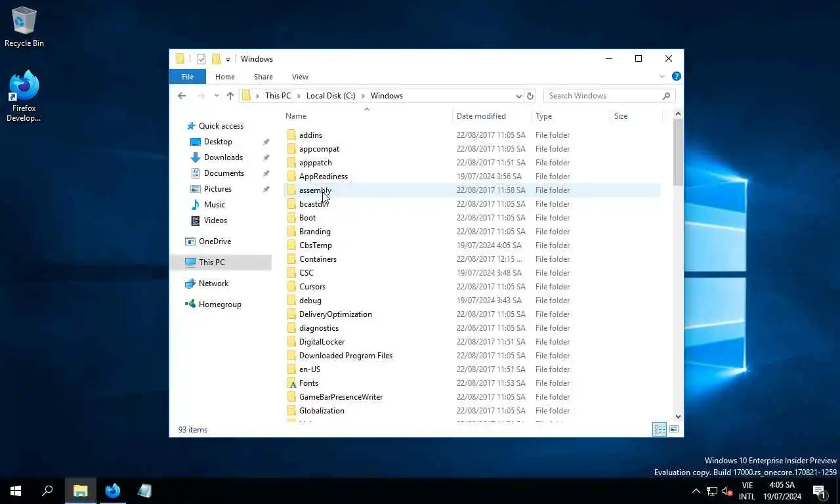This screenshot has height=504, width=840.
Task: Select the appcompat folder
Action: 319,149
